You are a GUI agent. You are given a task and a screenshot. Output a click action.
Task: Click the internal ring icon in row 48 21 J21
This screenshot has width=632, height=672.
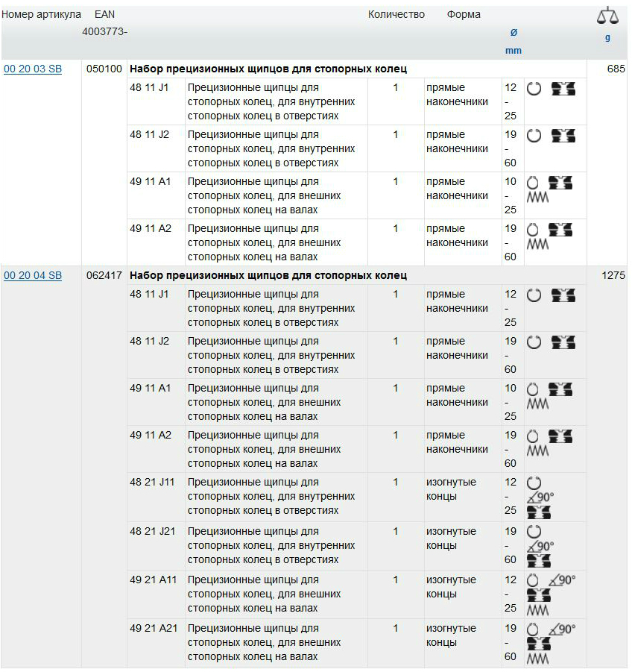533,531
